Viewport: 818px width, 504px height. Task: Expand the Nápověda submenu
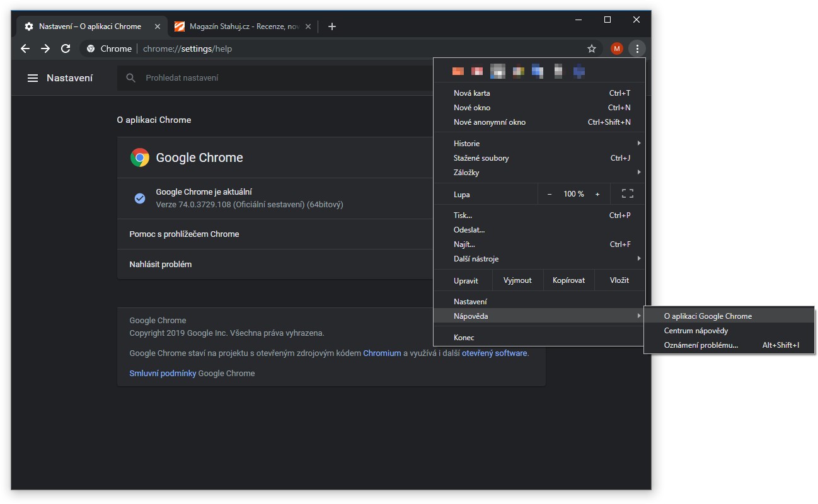tap(539, 316)
